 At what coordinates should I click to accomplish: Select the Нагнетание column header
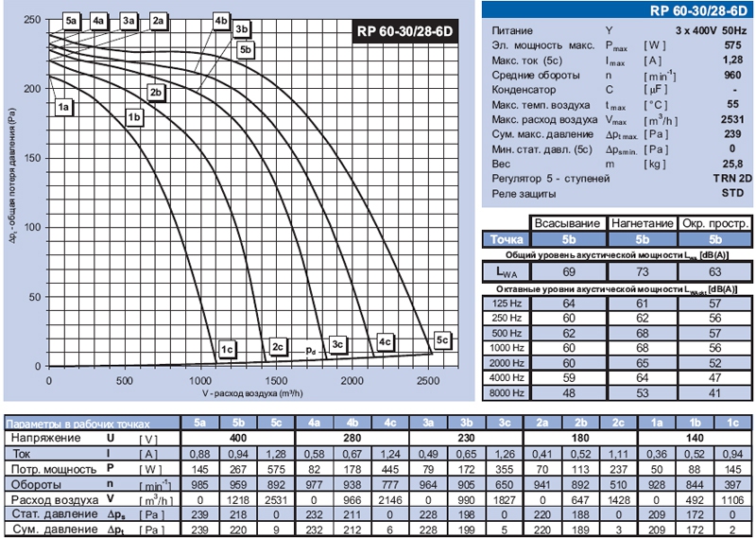641,223
